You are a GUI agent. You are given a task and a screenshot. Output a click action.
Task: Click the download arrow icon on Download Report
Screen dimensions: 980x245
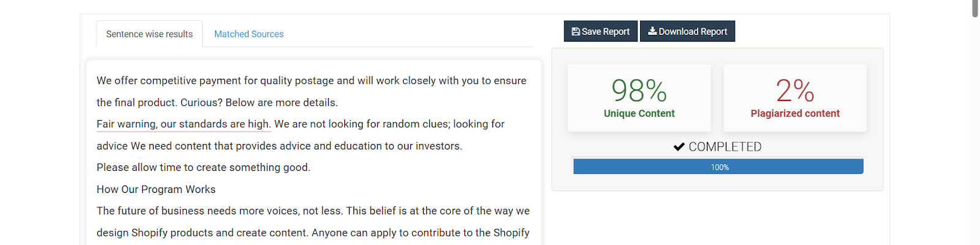[652, 31]
